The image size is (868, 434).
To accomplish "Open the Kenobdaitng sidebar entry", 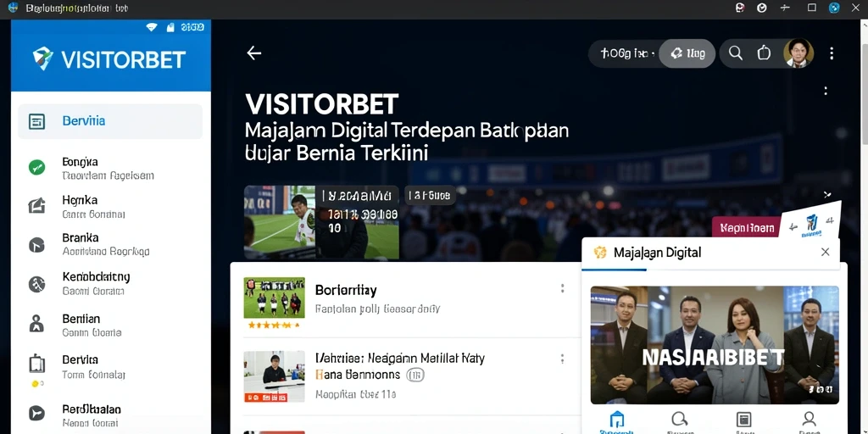I will [x=110, y=283].
